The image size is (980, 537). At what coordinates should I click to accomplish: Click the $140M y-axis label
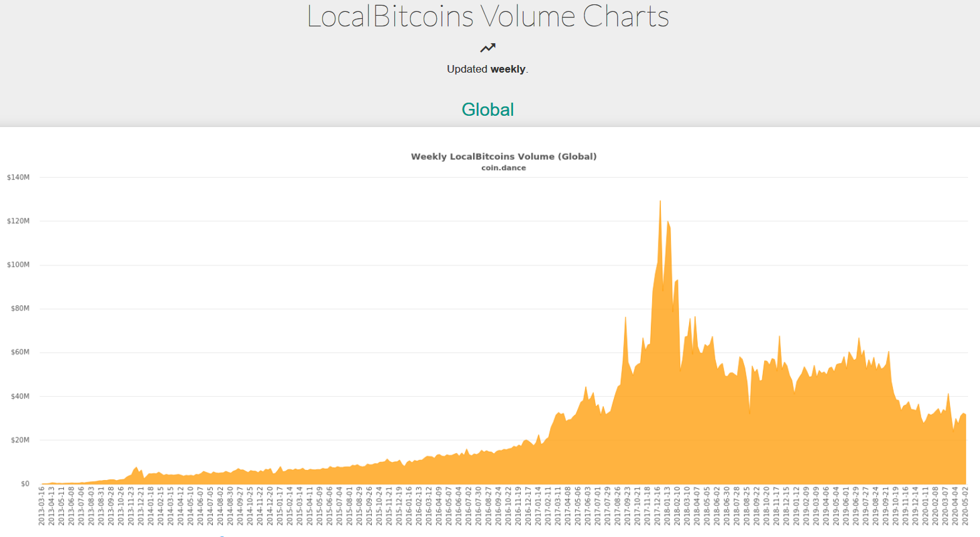(18, 177)
